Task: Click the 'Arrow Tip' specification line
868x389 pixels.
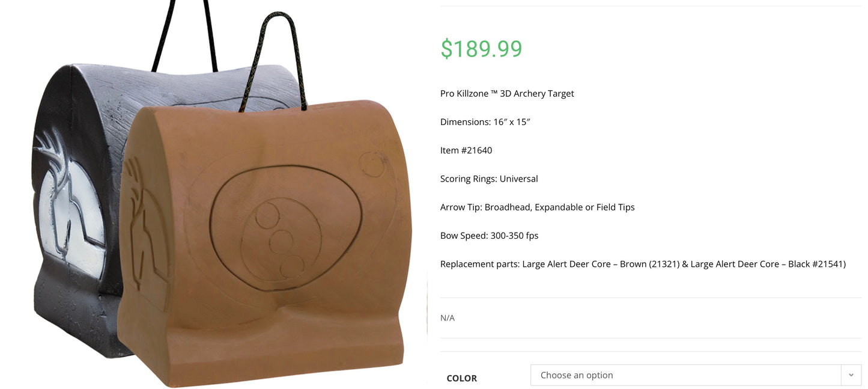Action: (x=537, y=207)
